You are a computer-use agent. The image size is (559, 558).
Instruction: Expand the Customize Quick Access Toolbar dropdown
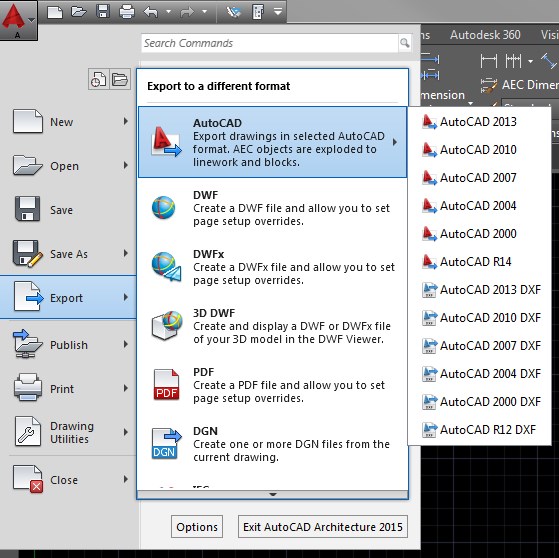point(278,12)
